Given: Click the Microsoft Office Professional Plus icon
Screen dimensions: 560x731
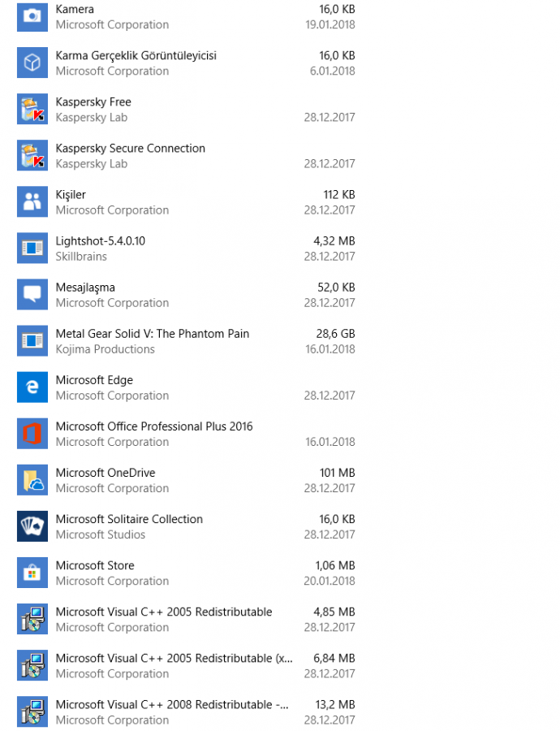Looking at the screenshot, I should click(x=32, y=433).
